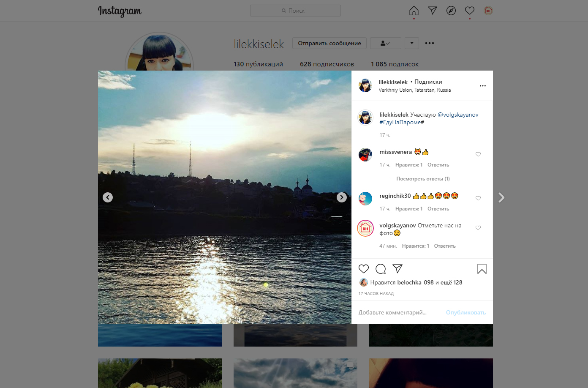Click the comment bubble icon
588x388 pixels.
coord(381,269)
